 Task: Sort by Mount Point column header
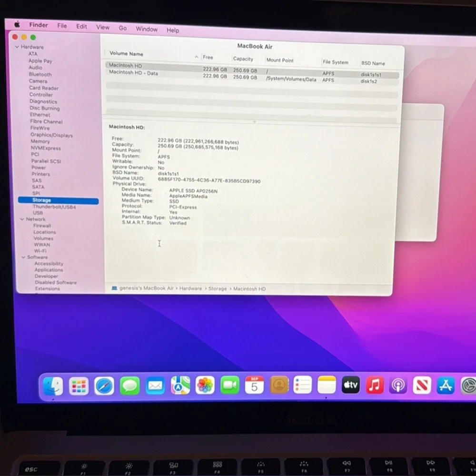[280, 60]
